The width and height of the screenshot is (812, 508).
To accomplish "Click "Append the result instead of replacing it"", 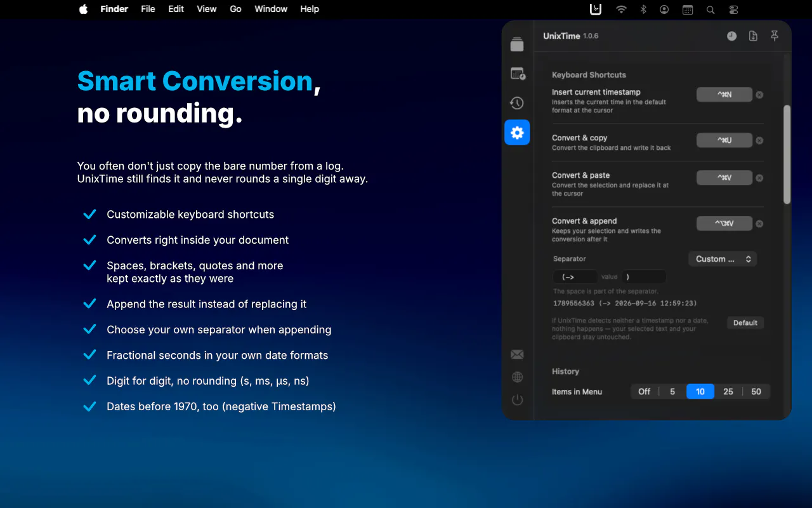I will click(206, 304).
